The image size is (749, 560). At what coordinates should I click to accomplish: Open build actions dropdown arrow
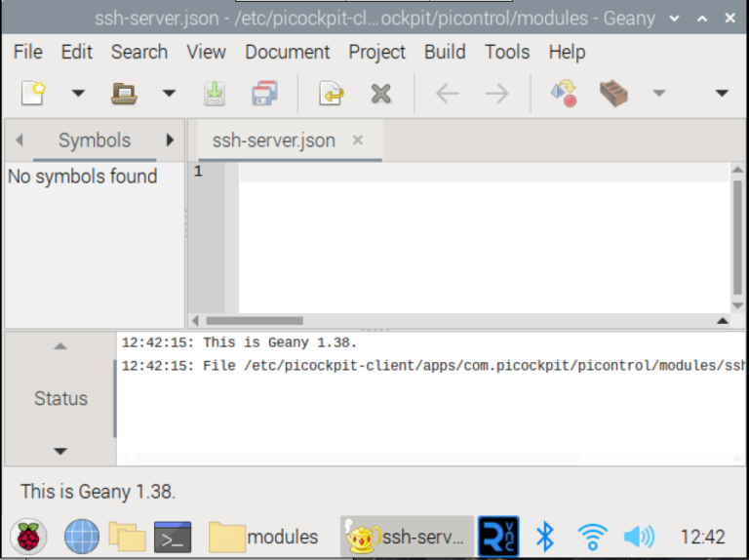pos(659,94)
